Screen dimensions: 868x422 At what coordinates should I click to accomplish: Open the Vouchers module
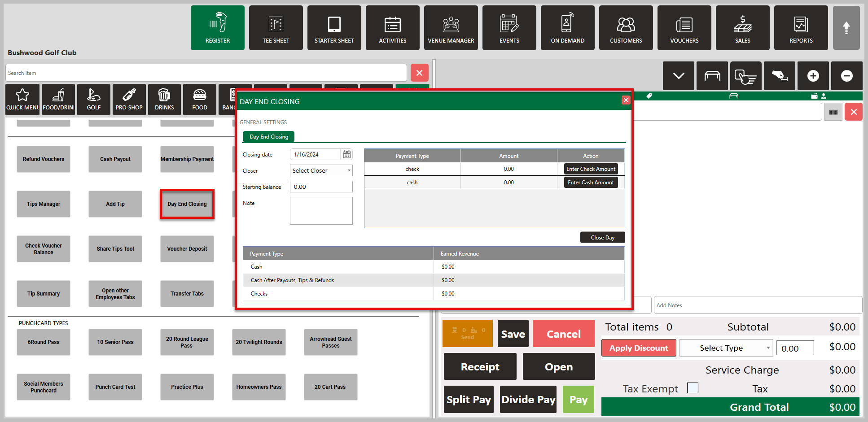click(x=684, y=28)
